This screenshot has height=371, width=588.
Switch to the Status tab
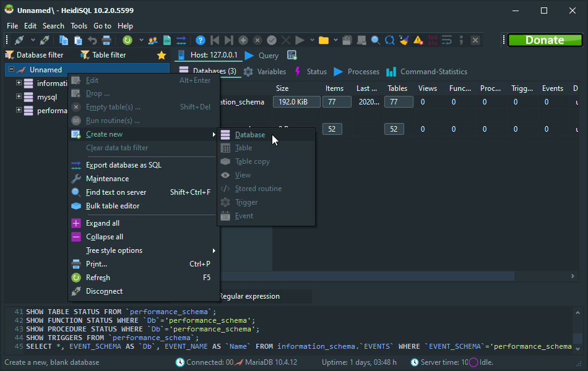[311, 72]
